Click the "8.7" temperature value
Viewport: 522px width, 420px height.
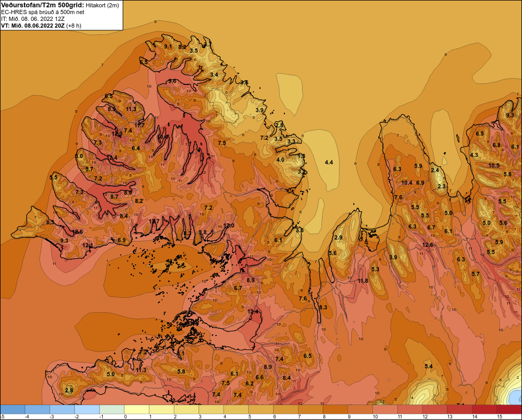coord(114,197)
